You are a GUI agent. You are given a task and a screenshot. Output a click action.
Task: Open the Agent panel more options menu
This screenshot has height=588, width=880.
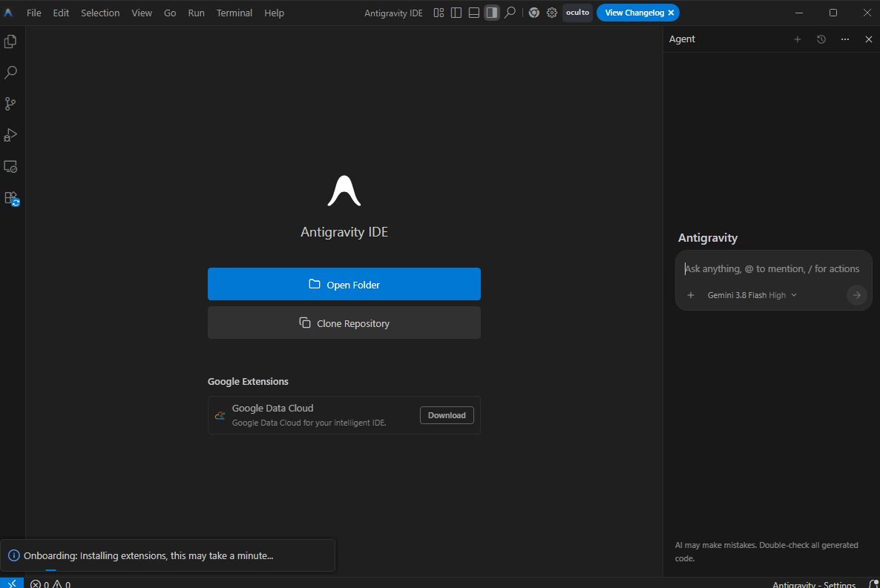click(x=844, y=39)
